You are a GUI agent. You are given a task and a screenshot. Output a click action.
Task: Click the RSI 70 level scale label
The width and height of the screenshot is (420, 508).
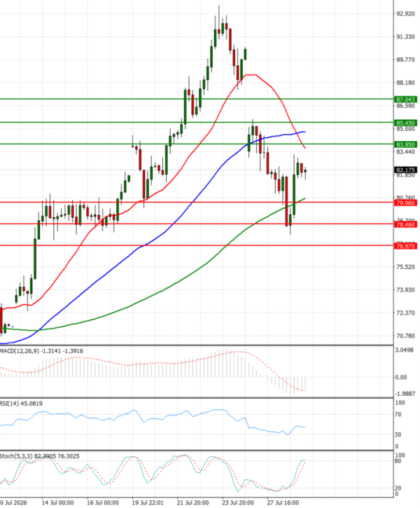click(398, 414)
